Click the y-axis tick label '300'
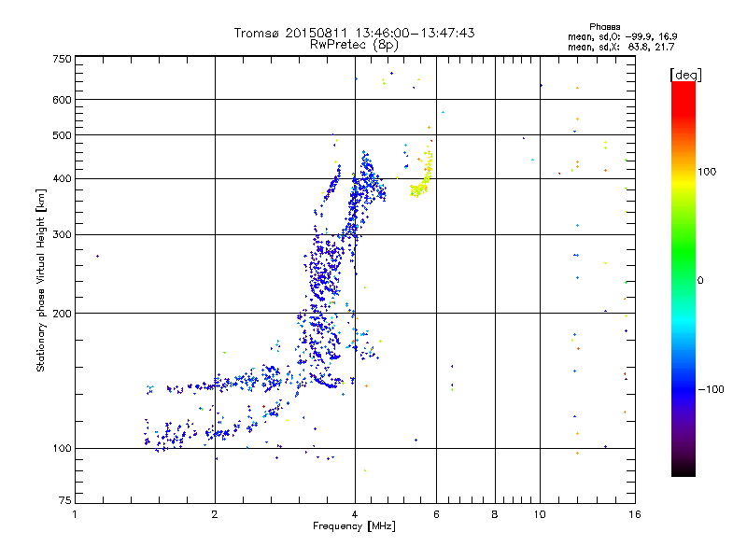 [62, 234]
